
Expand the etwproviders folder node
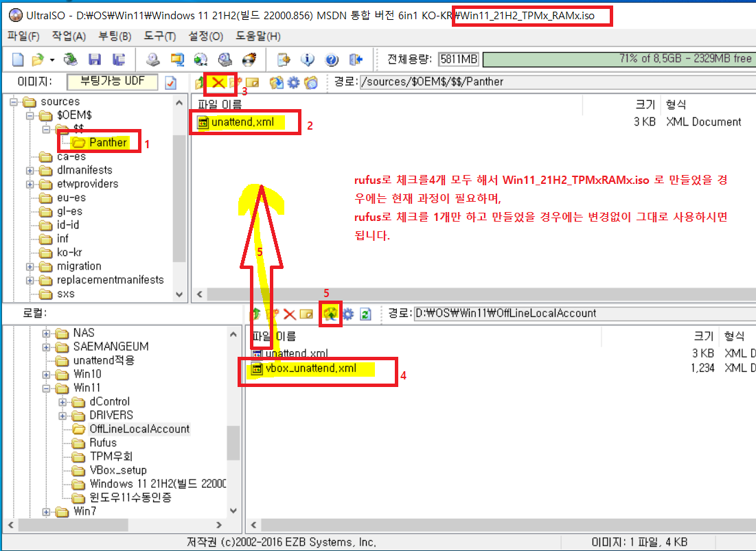pyautogui.click(x=30, y=185)
